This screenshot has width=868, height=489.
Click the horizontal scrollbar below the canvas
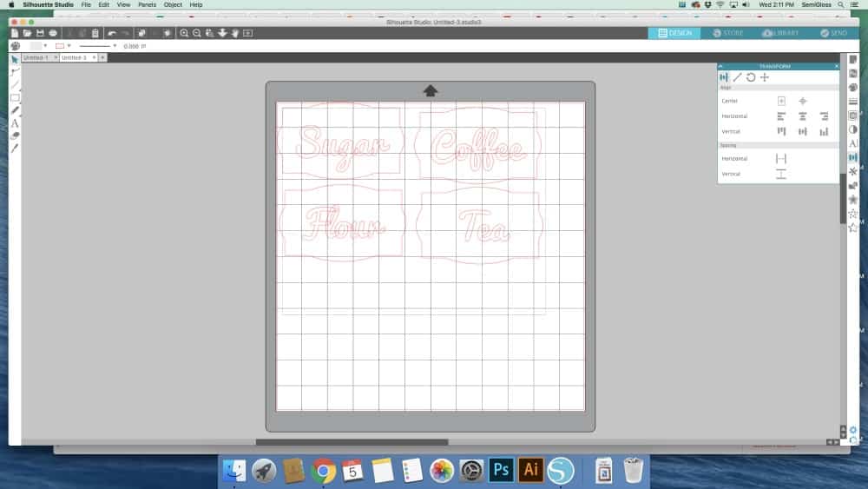352,442
